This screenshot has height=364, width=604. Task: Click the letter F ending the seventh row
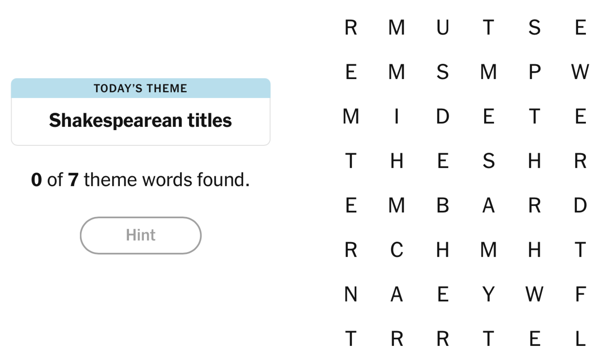click(581, 294)
